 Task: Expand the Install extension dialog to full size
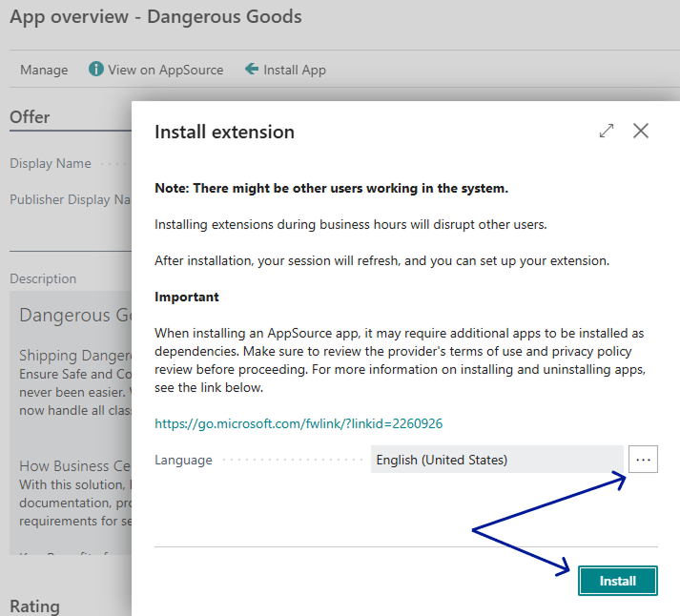coord(607,132)
